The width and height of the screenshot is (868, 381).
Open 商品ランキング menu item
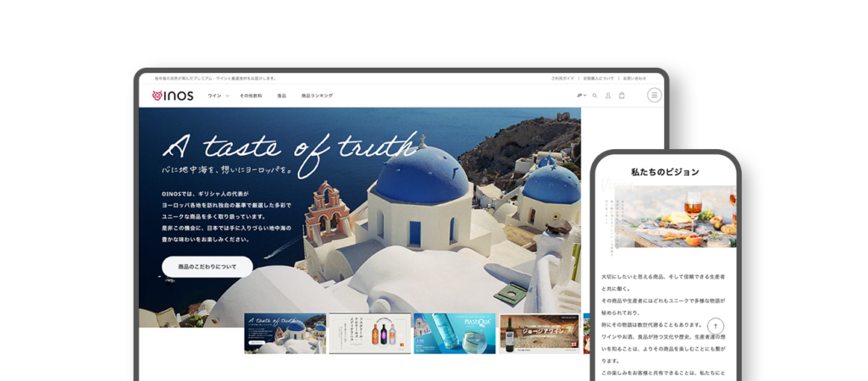tap(317, 96)
